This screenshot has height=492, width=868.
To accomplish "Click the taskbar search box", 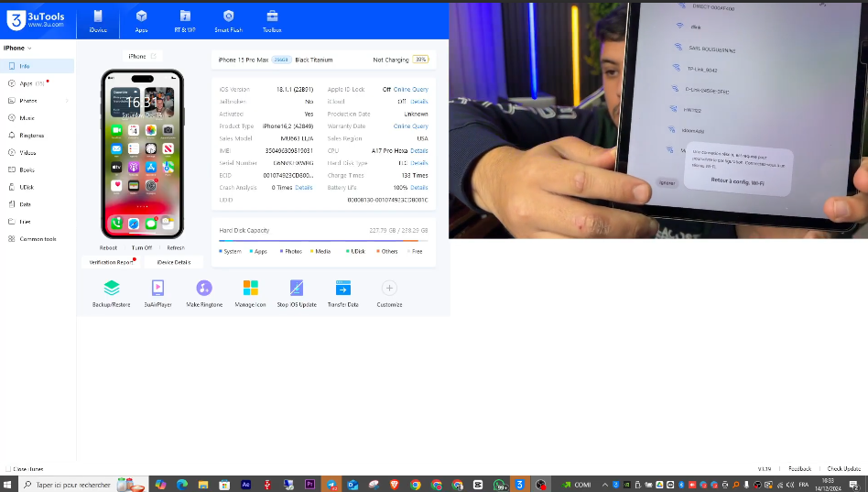I will click(x=83, y=485).
